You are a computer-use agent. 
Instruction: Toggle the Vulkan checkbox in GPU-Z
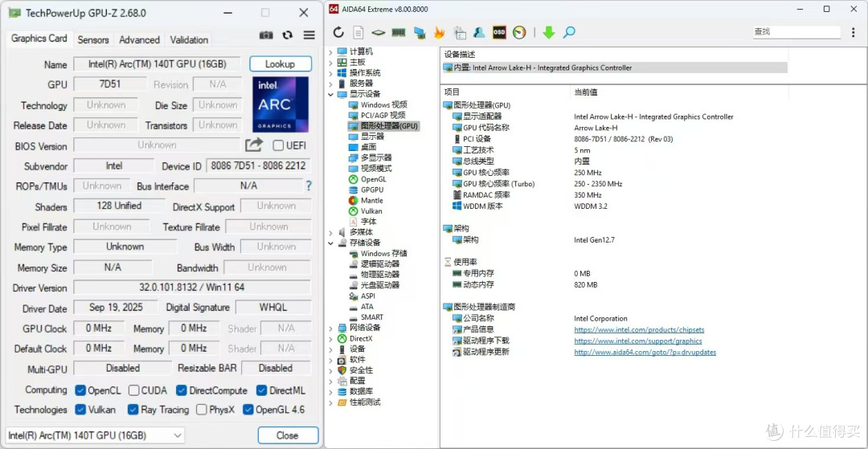(80, 410)
